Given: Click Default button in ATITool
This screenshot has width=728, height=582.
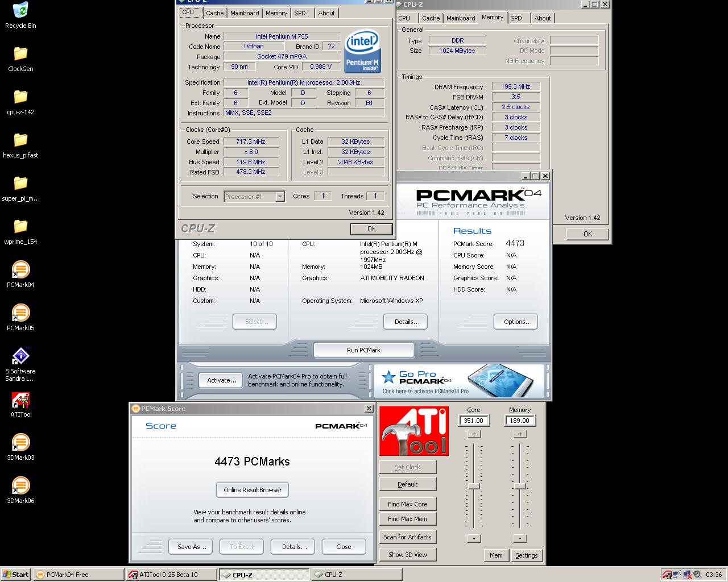Looking at the screenshot, I should coord(407,484).
